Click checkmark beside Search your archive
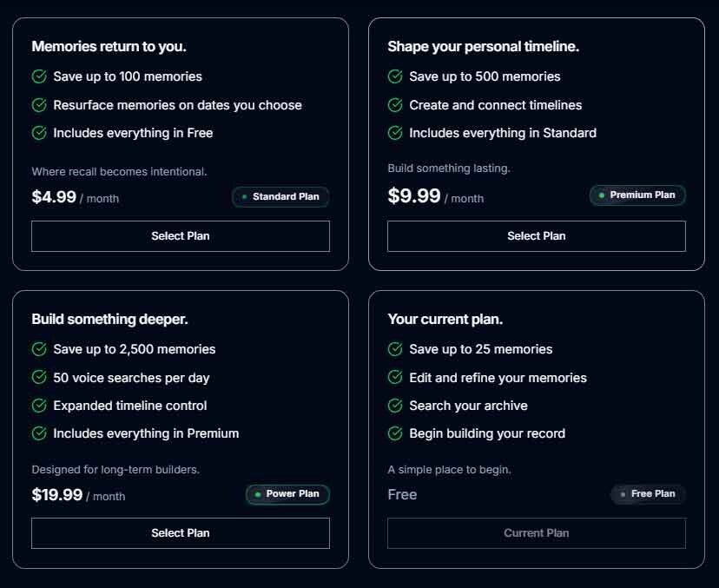Viewport: 719px width, 588px height. click(x=395, y=406)
